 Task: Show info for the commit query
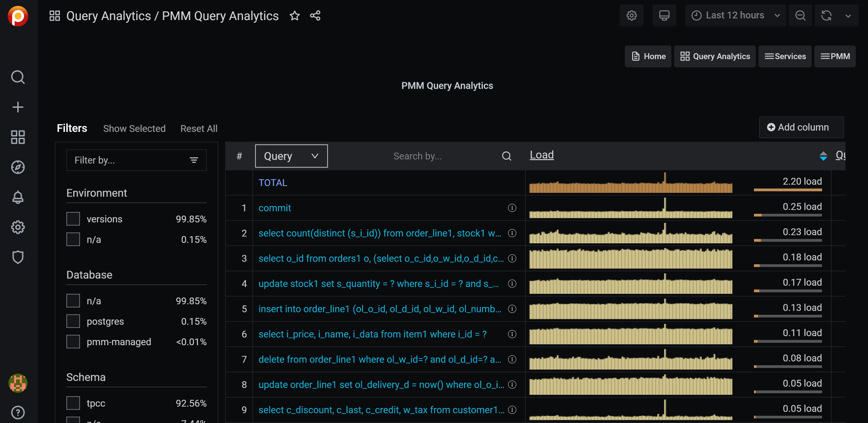(512, 208)
